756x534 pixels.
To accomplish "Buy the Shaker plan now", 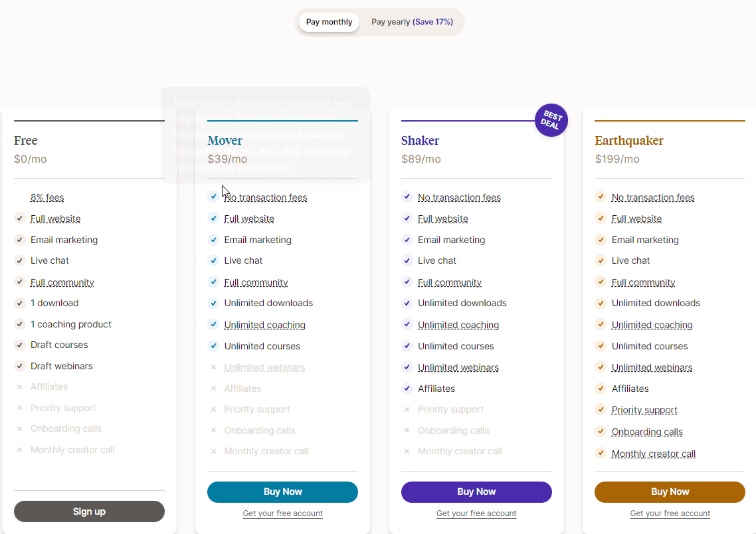I will click(x=476, y=492).
